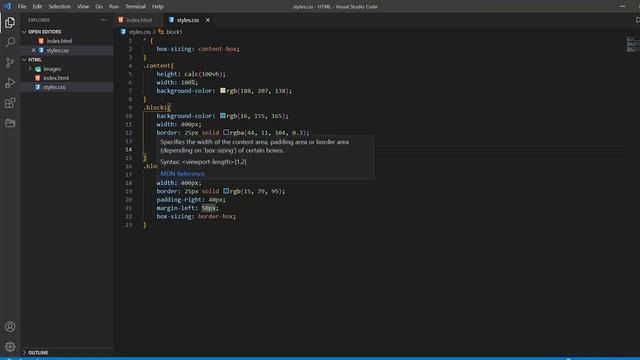This screenshot has height=360, width=640.
Task: Open the Extensions view
Action: pyautogui.click(x=10, y=103)
